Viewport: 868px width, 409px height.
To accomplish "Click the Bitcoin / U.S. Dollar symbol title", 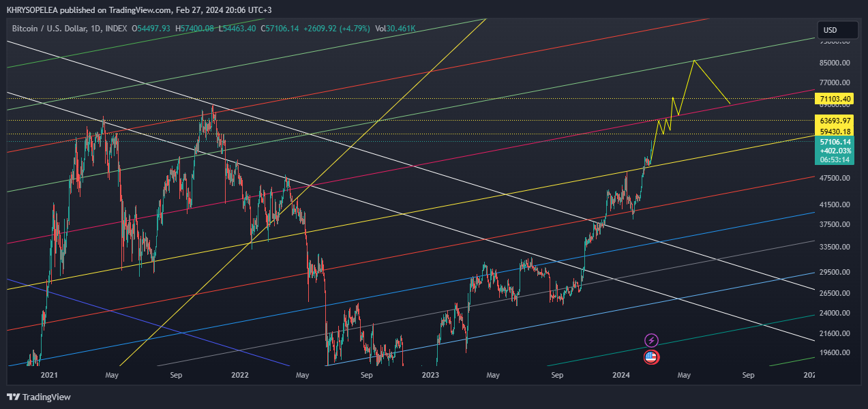I will (49, 28).
